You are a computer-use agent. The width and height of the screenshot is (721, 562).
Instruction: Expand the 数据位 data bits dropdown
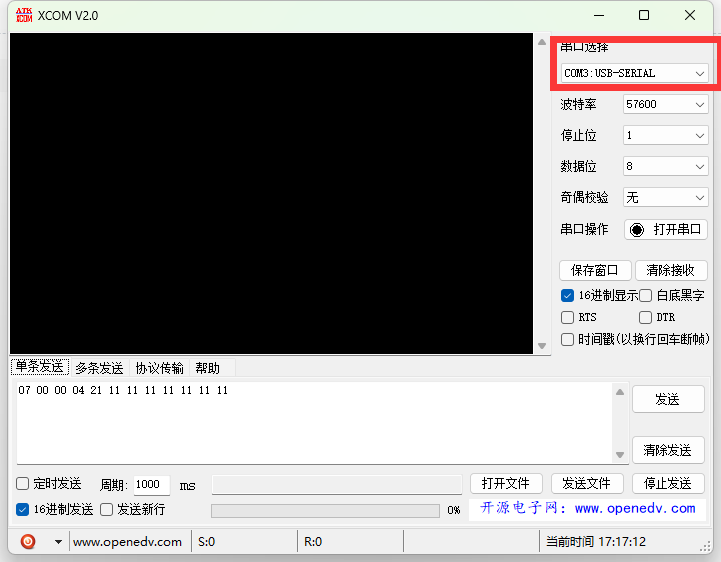[x=665, y=166]
